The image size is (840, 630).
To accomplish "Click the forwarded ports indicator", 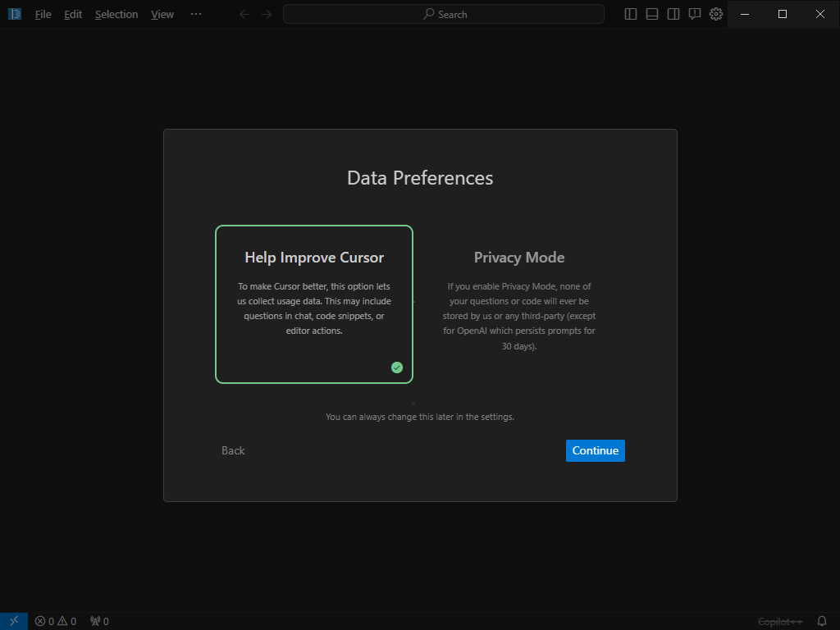I will [99, 622].
